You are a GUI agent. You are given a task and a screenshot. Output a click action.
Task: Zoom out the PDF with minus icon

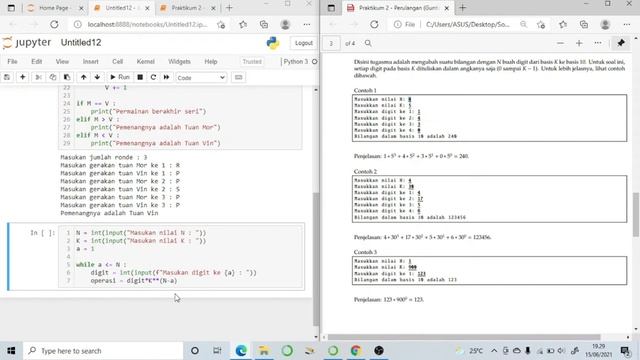pyautogui.click(x=560, y=43)
